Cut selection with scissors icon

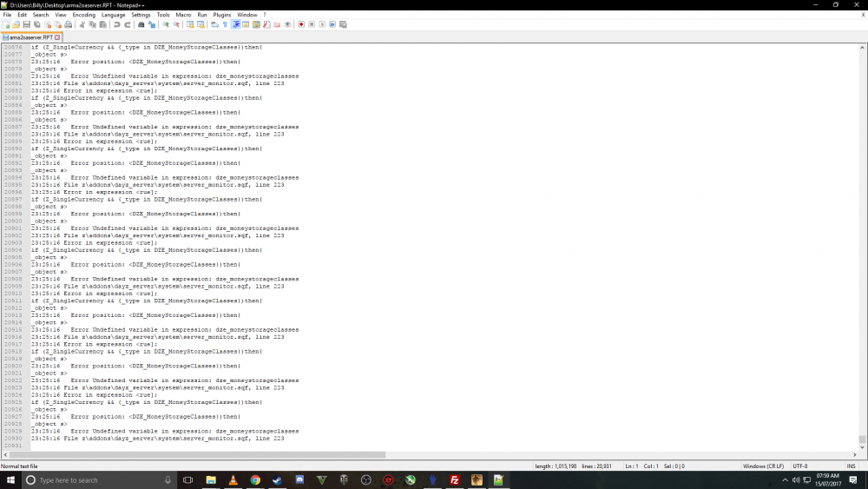coord(82,24)
